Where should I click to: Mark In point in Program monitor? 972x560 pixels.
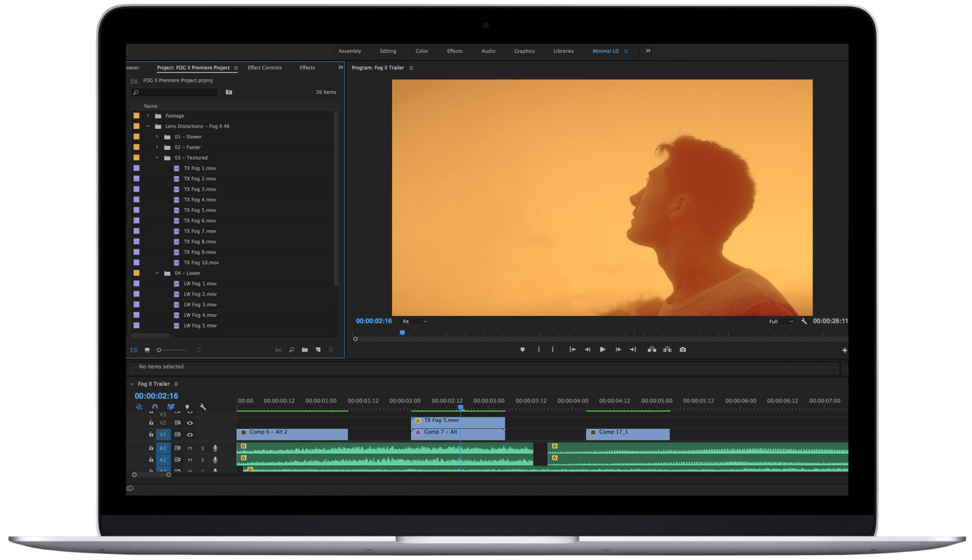[x=539, y=350]
